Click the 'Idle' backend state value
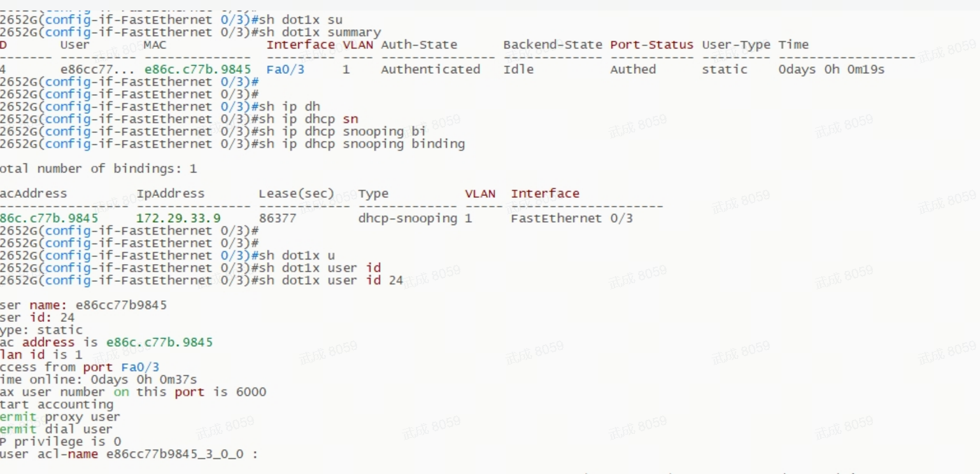The width and height of the screenshot is (980, 474). (518, 69)
